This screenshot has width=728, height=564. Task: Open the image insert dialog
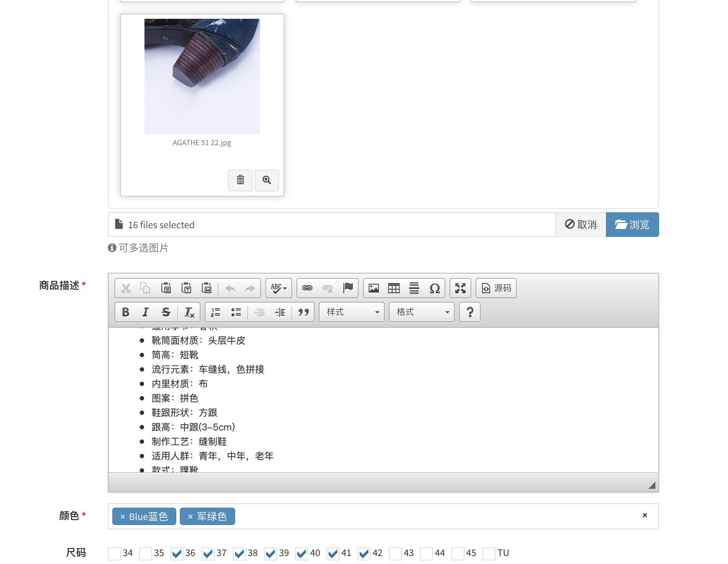(x=374, y=288)
